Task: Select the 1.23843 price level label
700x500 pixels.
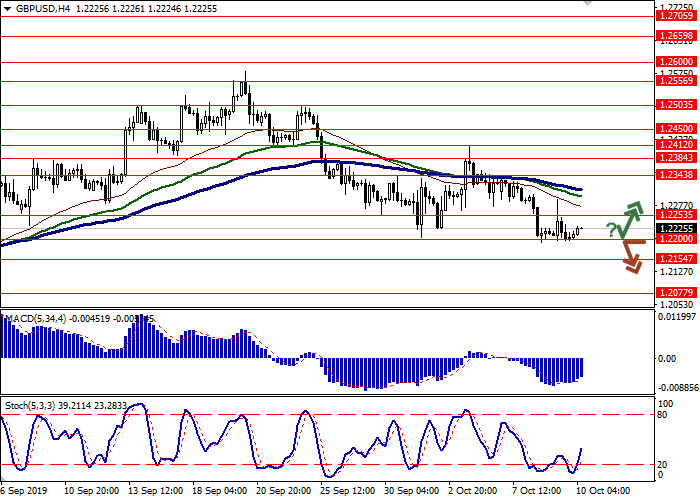Action: pyautogui.click(x=676, y=158)
